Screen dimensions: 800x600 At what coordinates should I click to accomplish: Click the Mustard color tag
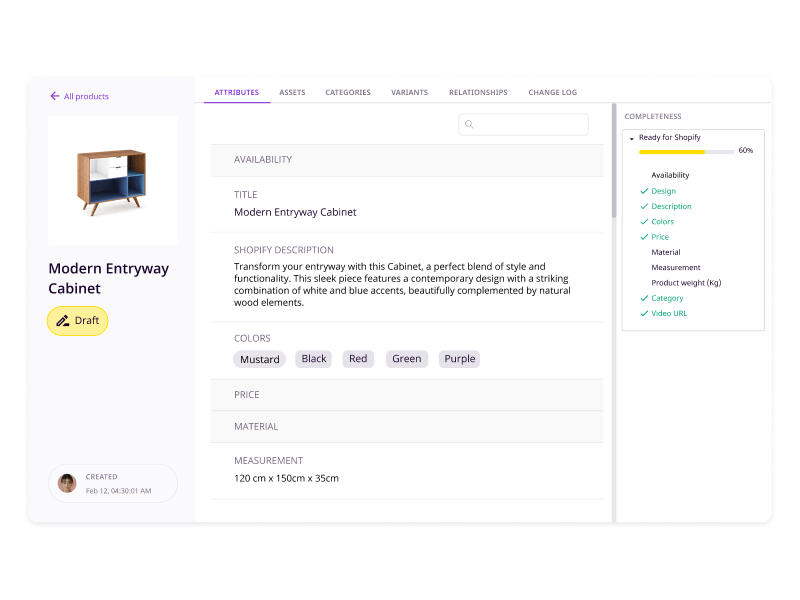click(259, 359)
